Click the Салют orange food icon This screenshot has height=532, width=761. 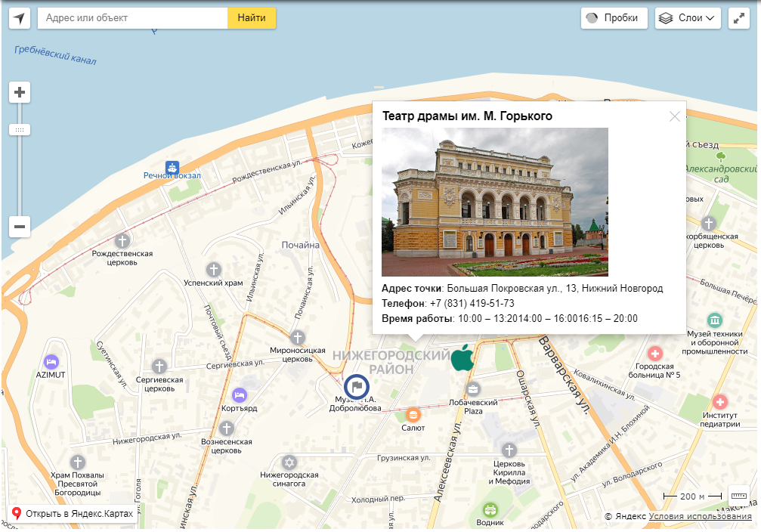point(413,415)
